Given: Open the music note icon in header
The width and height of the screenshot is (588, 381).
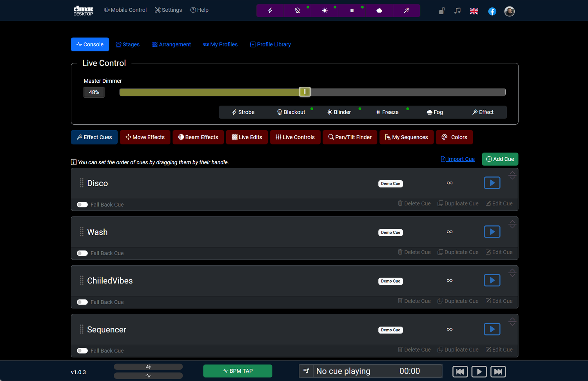Looking at the screenshot, I should click(x=457, y=11).
